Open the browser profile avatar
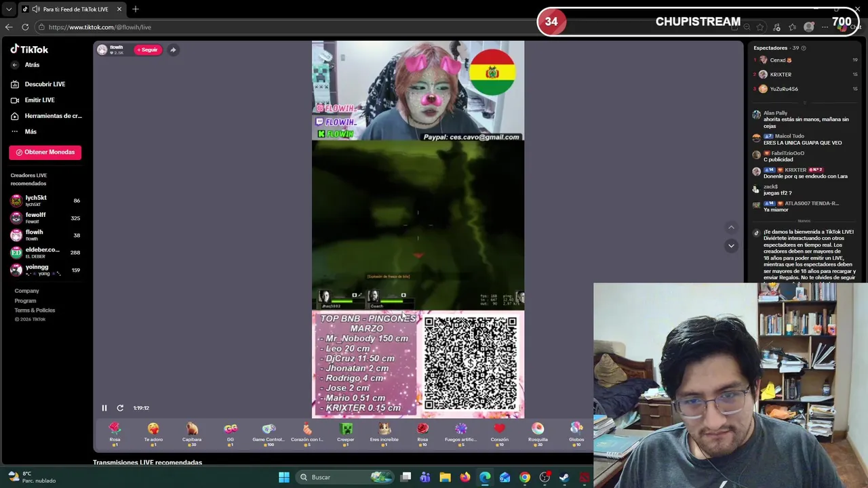Screen dimensions: 868x488 (809, 27)
